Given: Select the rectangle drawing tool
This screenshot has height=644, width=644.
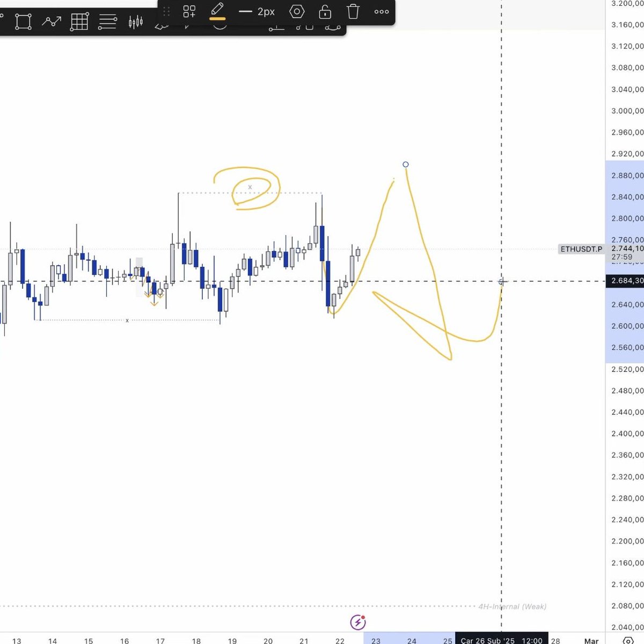Looking at the screenshot, I should (23, 22).
